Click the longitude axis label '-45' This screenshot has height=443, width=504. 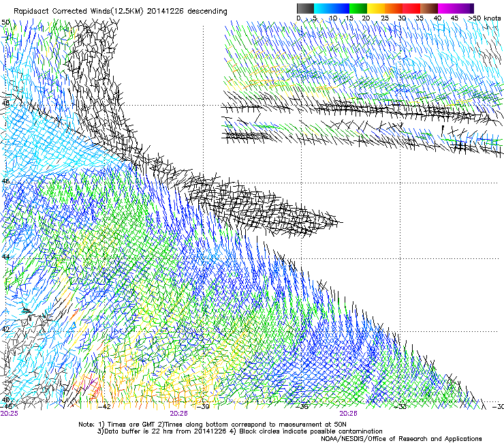coord(6,407)
